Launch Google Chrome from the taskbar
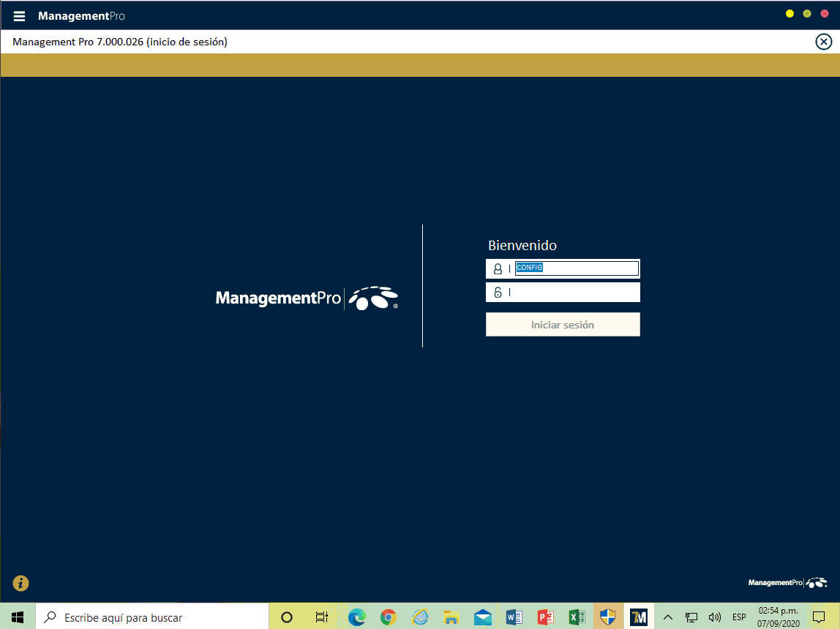 click(389, 617)
